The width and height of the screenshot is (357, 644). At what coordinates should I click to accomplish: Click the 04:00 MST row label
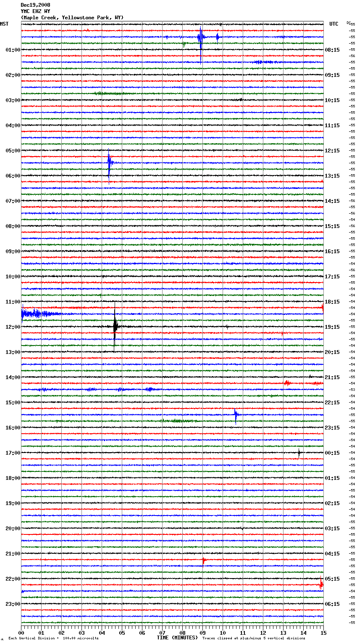13,126
